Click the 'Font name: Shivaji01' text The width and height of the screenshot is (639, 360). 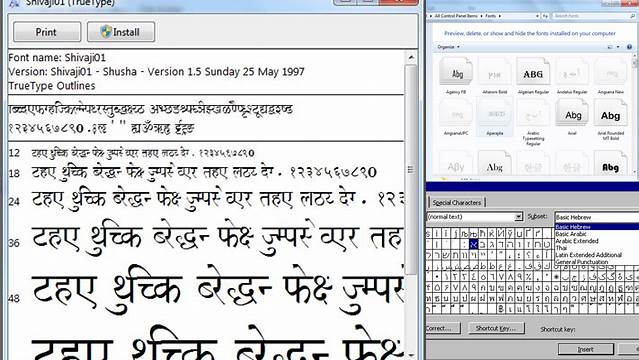(x=57, y=57)
